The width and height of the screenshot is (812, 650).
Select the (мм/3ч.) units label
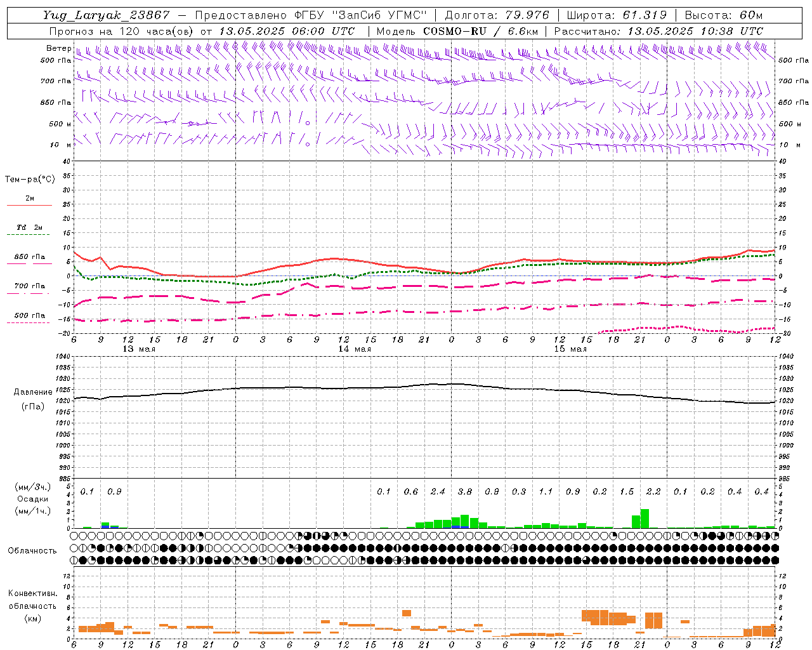tap(32, 487)
